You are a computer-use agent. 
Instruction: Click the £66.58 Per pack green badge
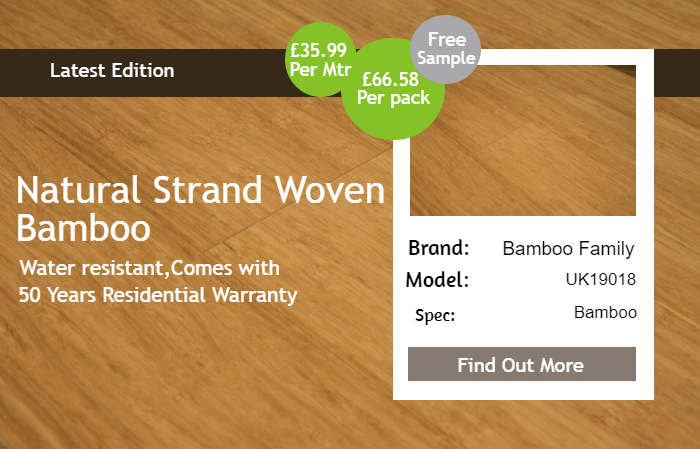(393, 89)
